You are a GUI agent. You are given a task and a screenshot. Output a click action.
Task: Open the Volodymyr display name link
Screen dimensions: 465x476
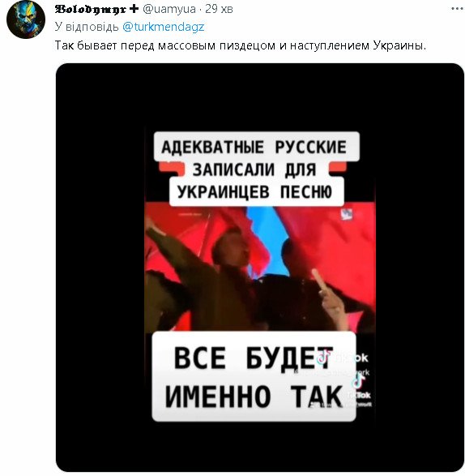point(90,9)
